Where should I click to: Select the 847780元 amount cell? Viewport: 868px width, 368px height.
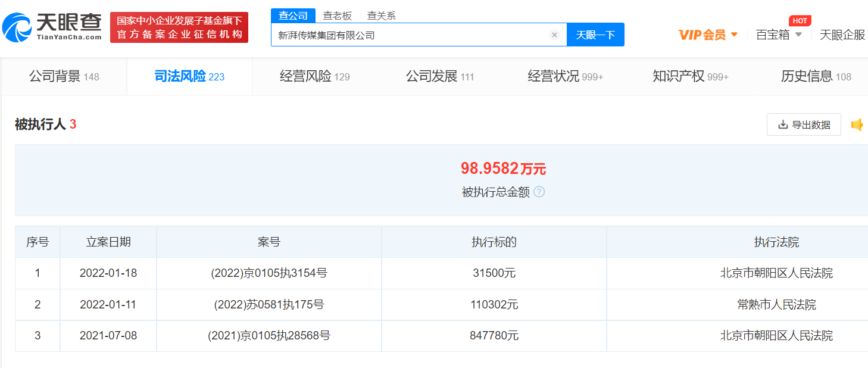point(494,336)
